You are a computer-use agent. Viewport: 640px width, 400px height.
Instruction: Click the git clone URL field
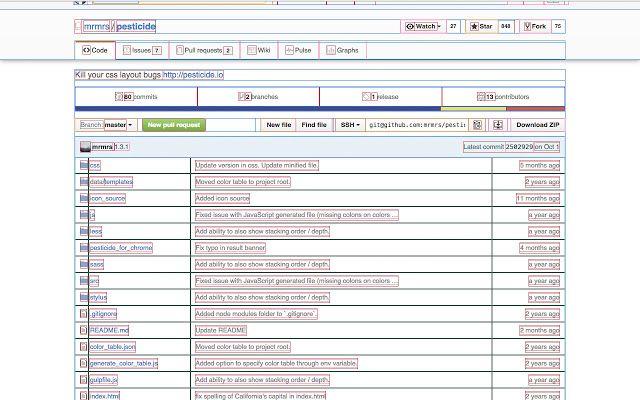416,125
